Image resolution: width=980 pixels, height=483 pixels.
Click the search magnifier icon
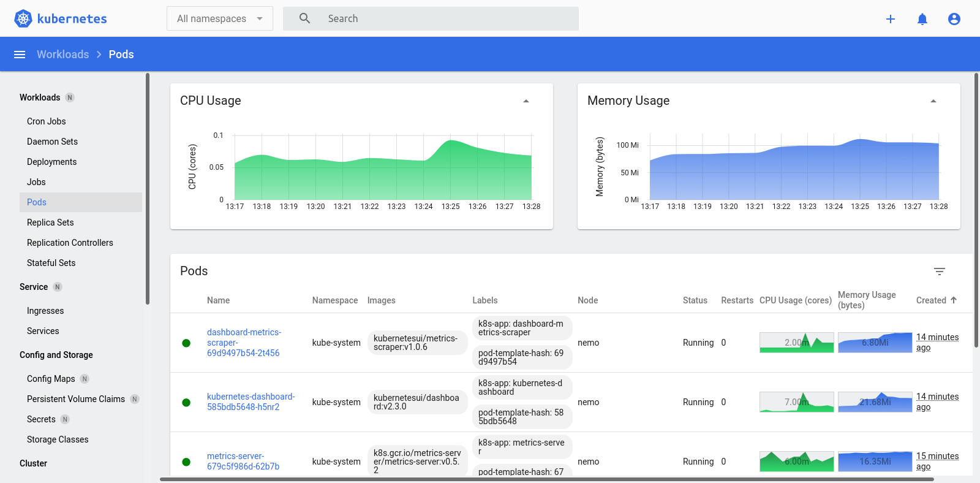305,18
